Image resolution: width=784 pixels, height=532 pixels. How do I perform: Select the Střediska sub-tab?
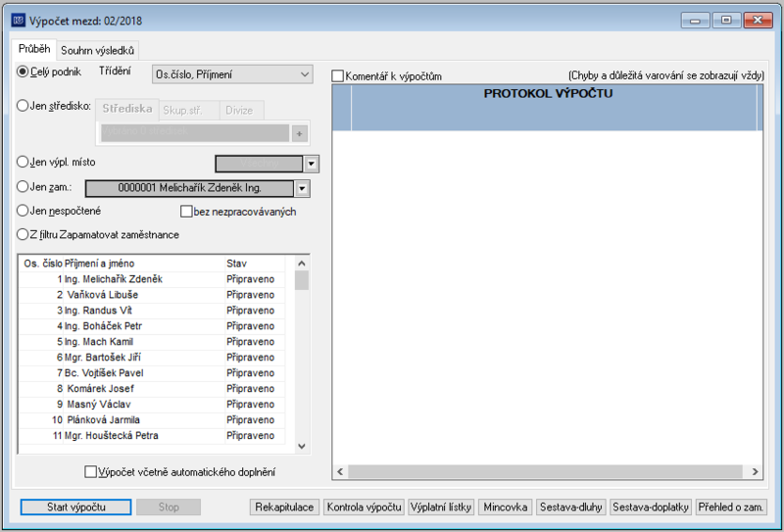point(127,109)
